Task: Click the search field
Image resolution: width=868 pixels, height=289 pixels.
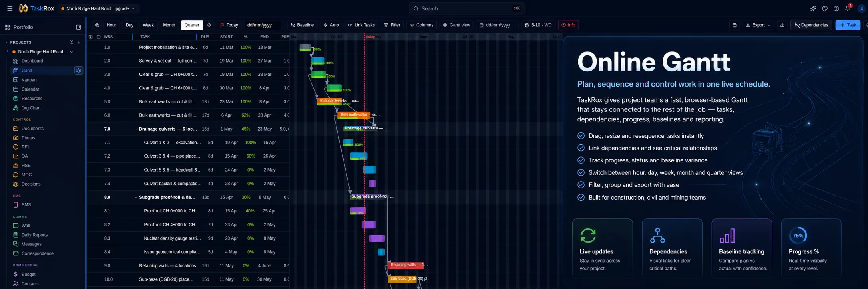Action: click(x=466, y=8)
